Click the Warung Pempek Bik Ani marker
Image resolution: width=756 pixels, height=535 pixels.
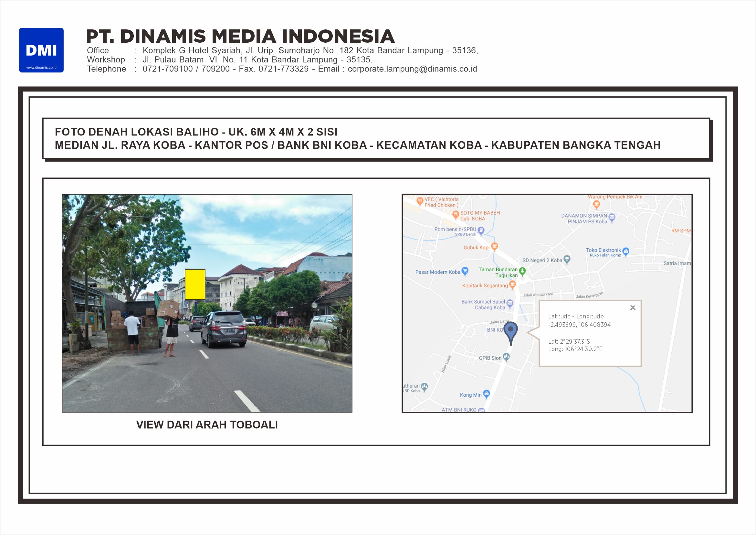(x=596, y=205)
